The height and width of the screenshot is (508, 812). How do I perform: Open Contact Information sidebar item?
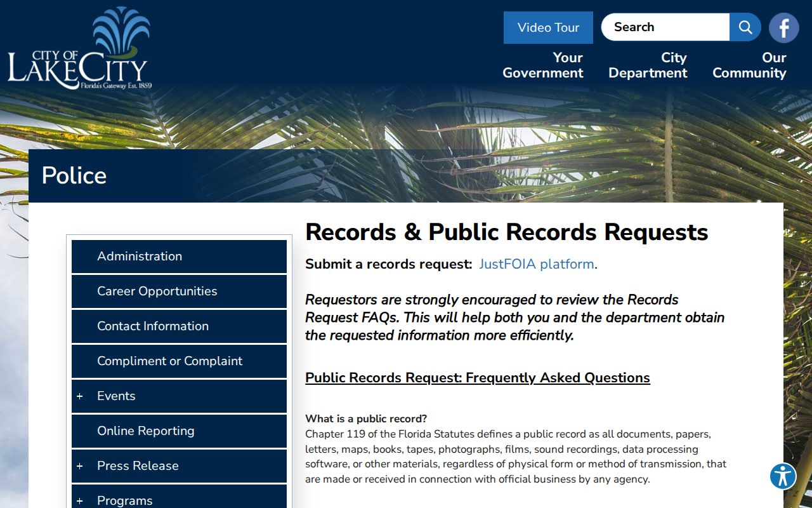coord(179,326)
